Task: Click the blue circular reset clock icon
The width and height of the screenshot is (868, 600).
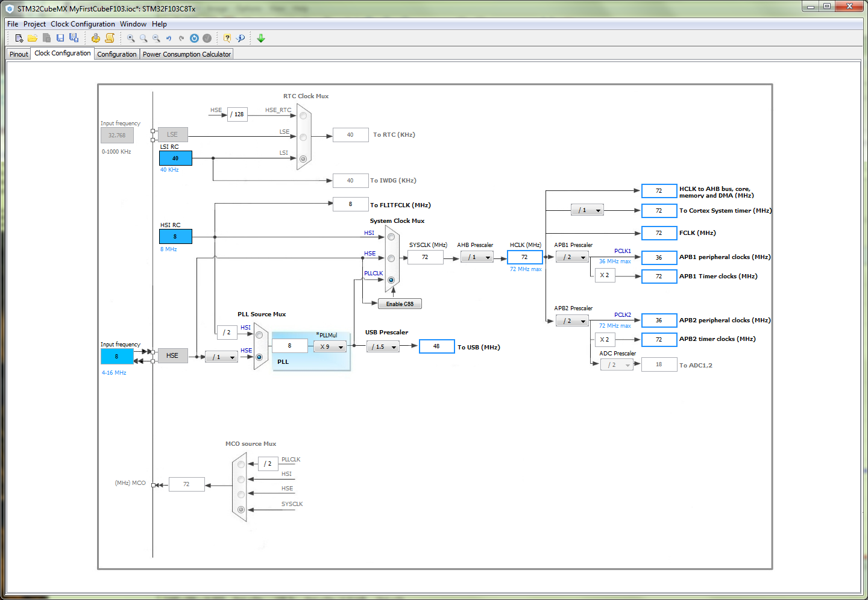Action: [x=194, y=38]
